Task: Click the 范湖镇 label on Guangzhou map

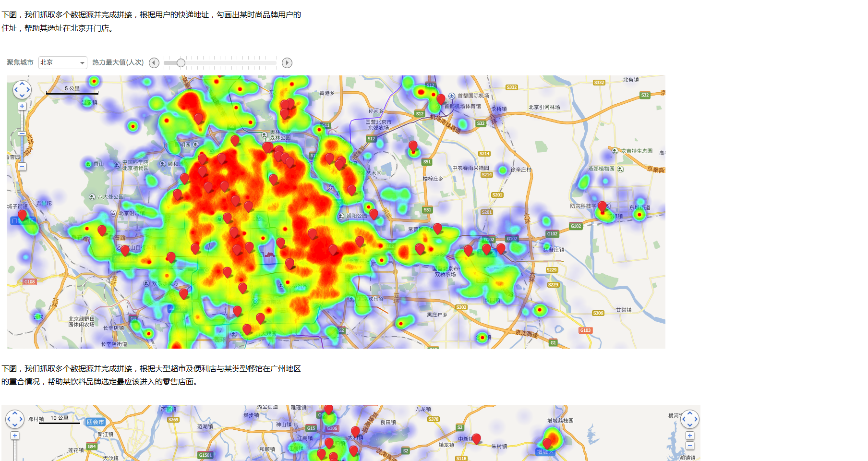Action: coord(205,426)
